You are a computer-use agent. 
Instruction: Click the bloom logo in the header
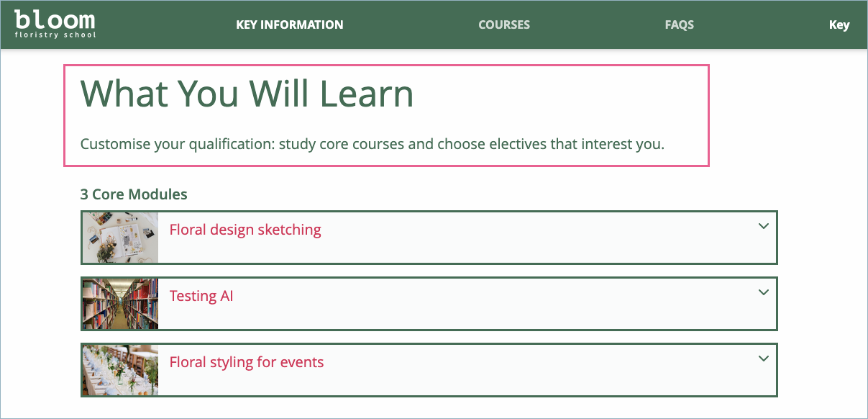coord(54,19)
